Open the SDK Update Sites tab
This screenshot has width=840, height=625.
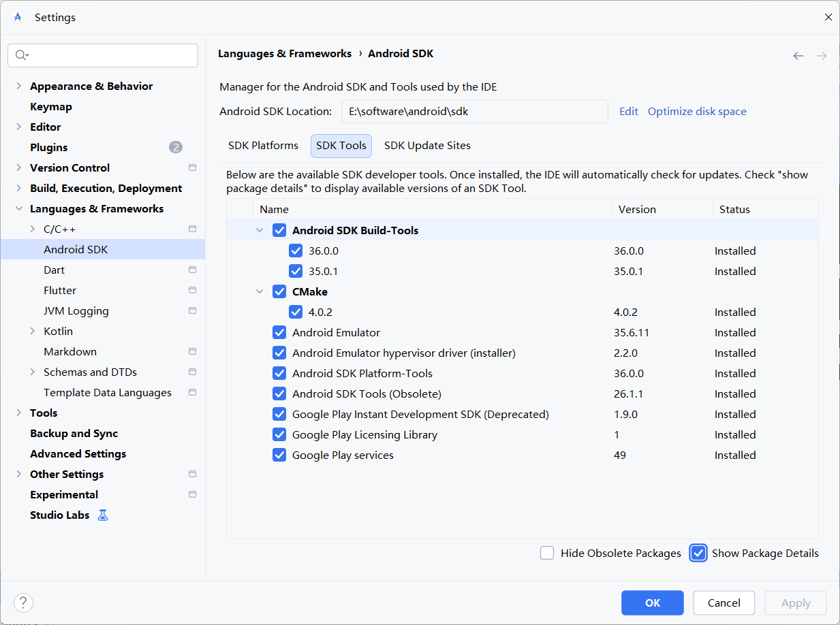click(427, 146)
